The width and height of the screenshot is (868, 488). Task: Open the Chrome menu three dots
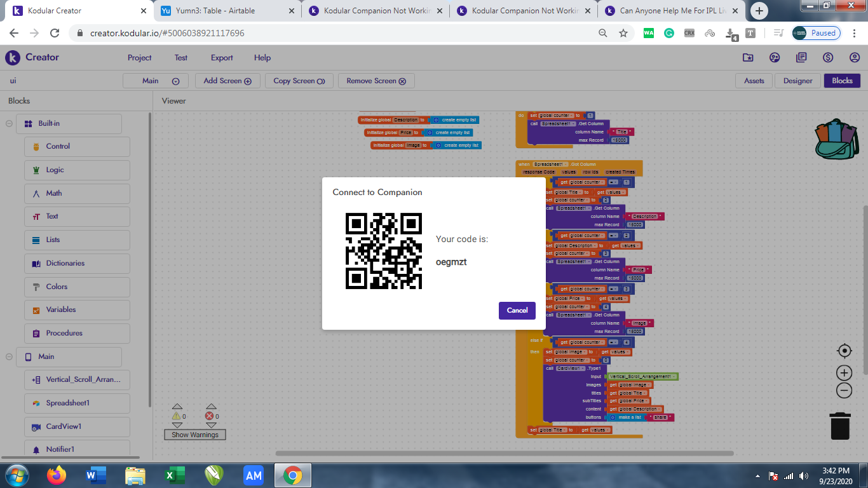point(854,33)
